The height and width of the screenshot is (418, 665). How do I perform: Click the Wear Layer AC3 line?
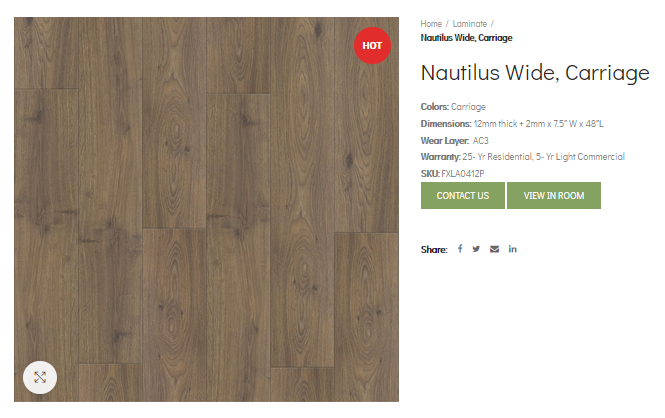coord(455,140)
